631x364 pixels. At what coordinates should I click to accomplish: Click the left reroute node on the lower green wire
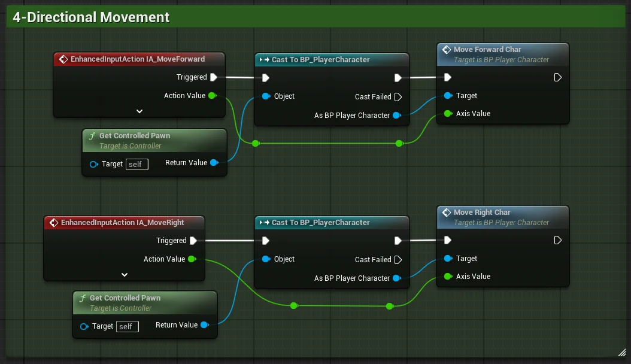tap(294, 306)
